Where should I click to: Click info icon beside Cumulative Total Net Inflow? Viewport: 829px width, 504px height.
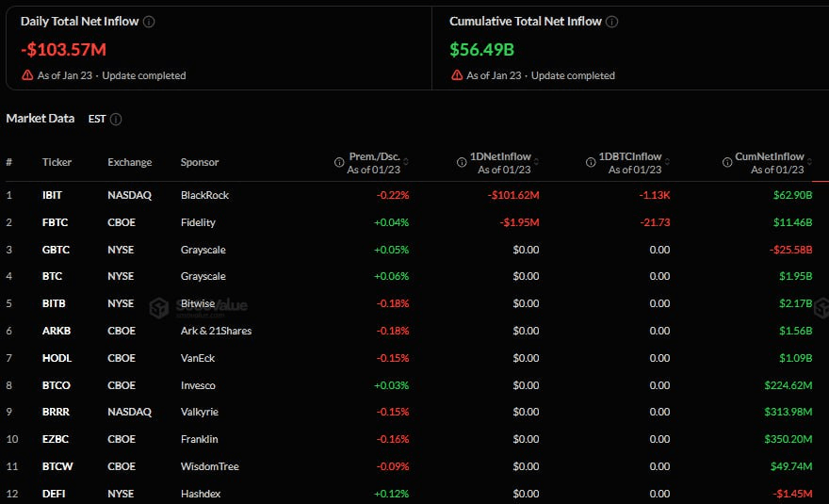pos(611,22)
